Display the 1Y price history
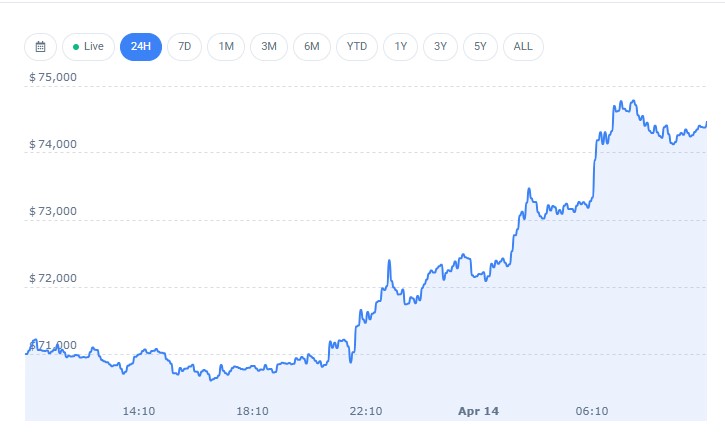The height and width of the screenshot is (432, 725). pos(401,47)
